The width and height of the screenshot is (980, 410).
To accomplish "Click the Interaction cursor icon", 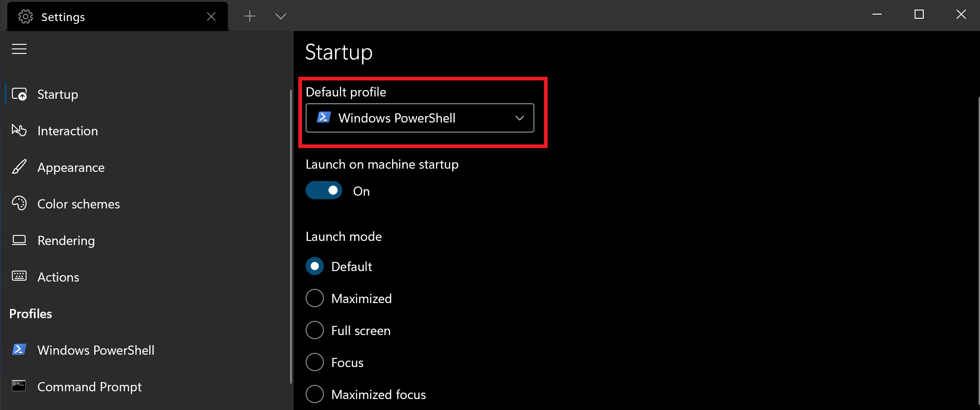I will point(19,131).
